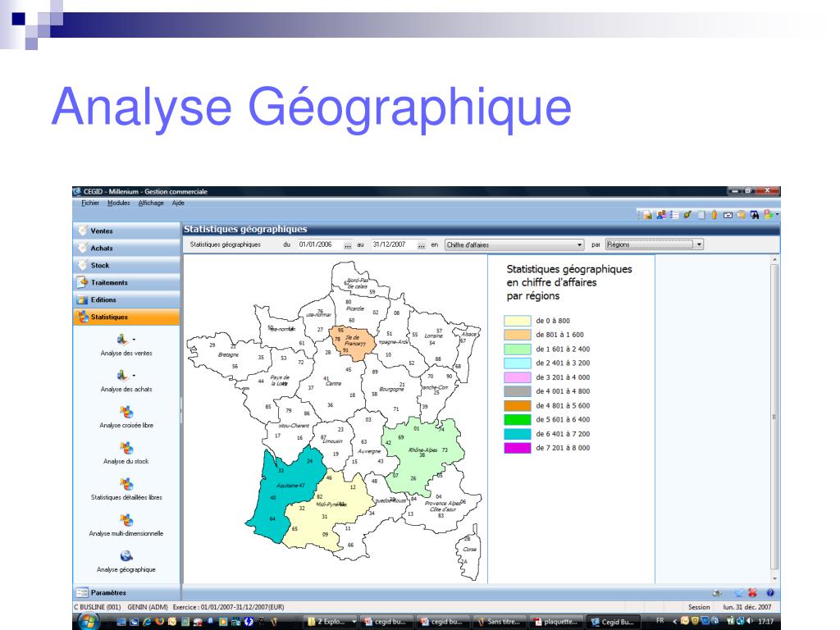
Task: Open the Régions combo box
Action: (654, 244)
